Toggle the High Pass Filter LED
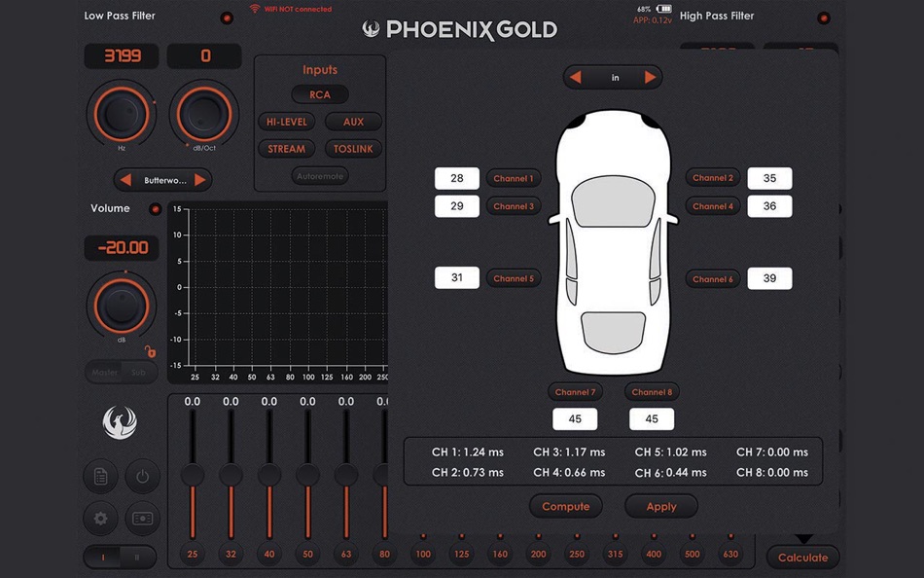 (823, 18)
